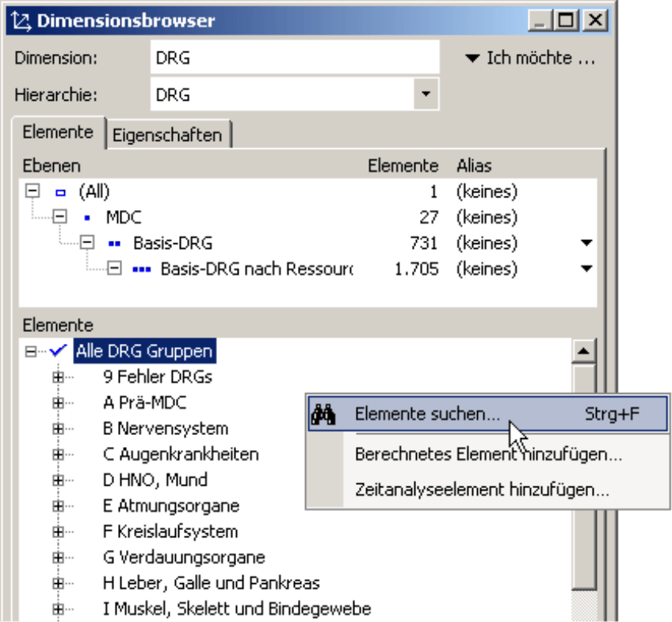Click the Dimension input field
Image resolution: width=672 pixels, height=622 pixels.
(x=294, y=58)
